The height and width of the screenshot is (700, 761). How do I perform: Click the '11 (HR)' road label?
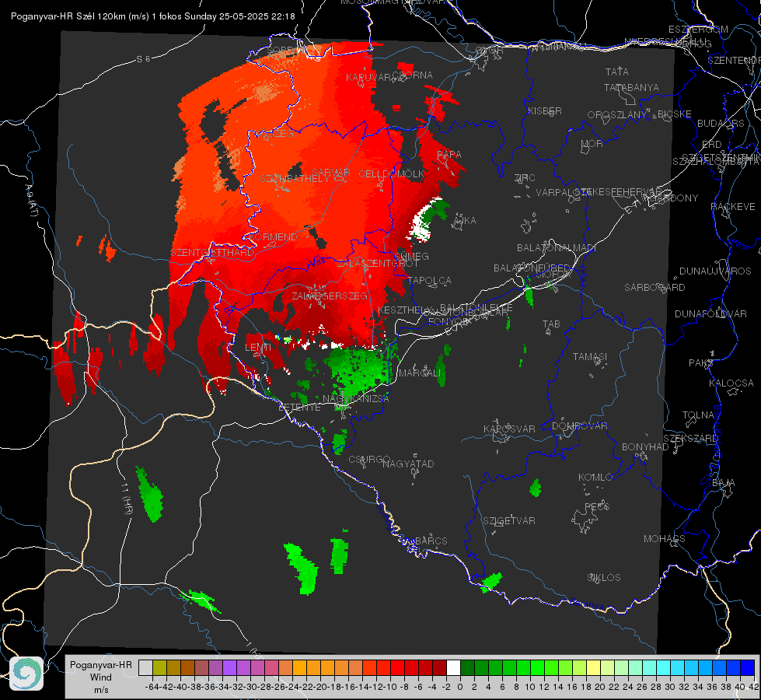(126, 499)
